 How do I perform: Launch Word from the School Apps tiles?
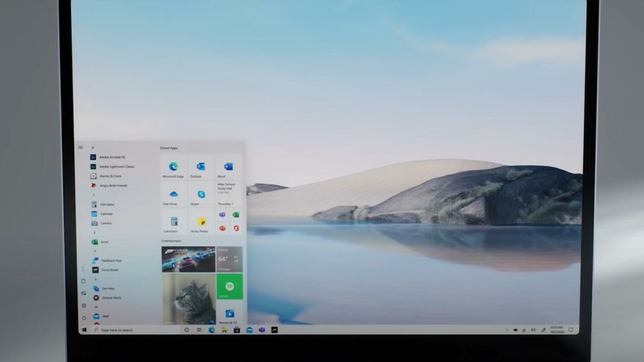[x=229, y=168]
